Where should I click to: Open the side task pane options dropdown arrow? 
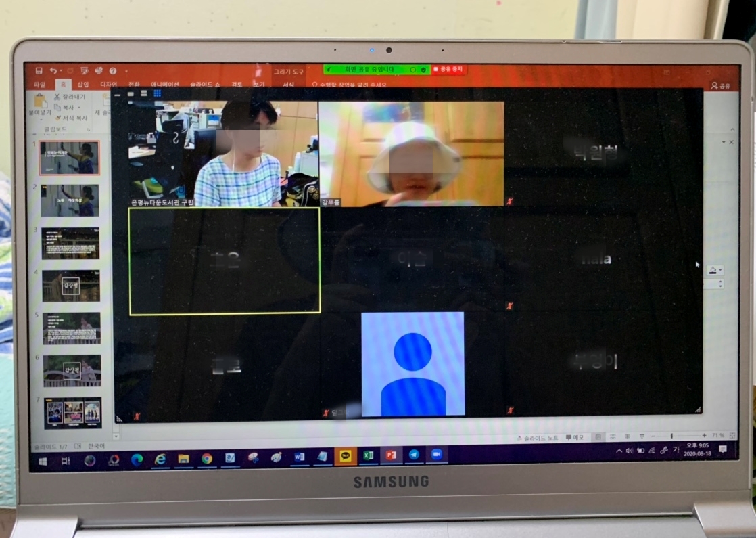coord(724,142)
